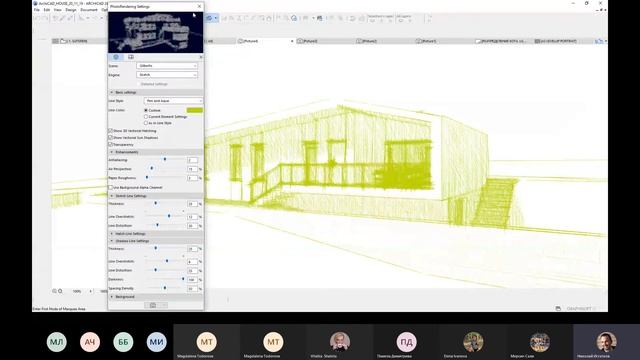The height and width of the screenshot is (360, 640).
Task: Click the camera render button at panel bottom
Action: 153,305
